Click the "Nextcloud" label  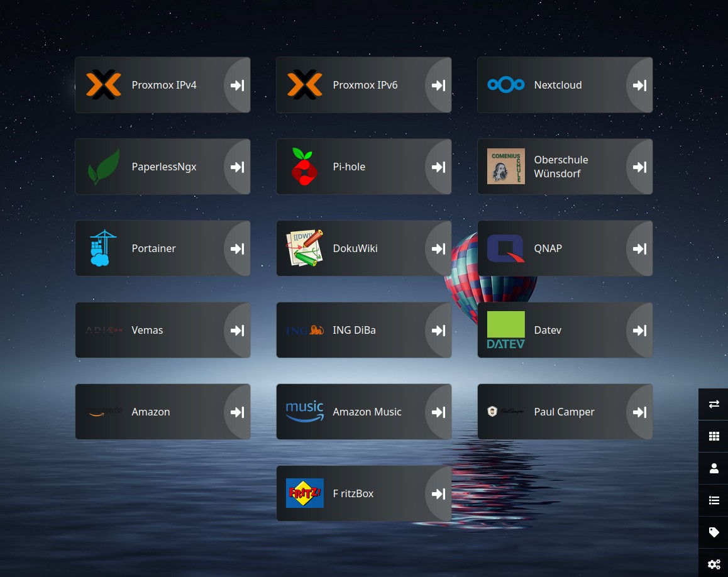pyautogui.click(x=558, y=85)
